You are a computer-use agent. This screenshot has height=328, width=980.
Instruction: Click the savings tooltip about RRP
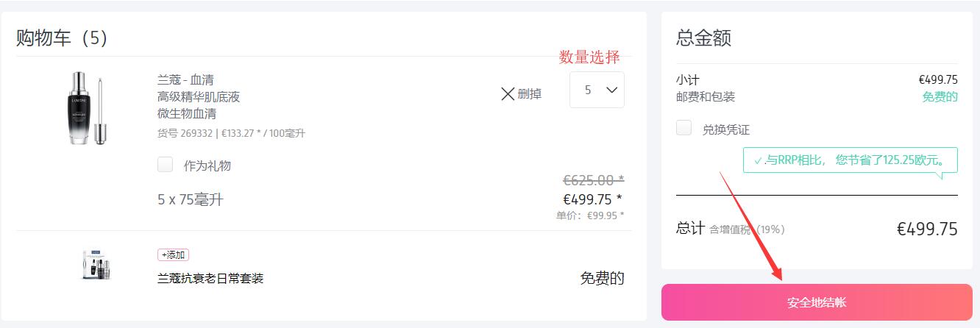click(x=851, y=160)
